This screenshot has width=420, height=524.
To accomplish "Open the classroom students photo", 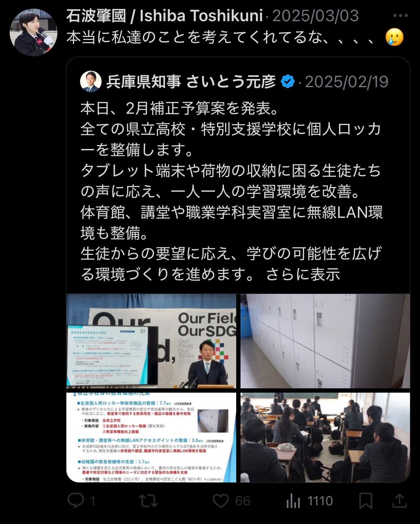I will point(325,438).
